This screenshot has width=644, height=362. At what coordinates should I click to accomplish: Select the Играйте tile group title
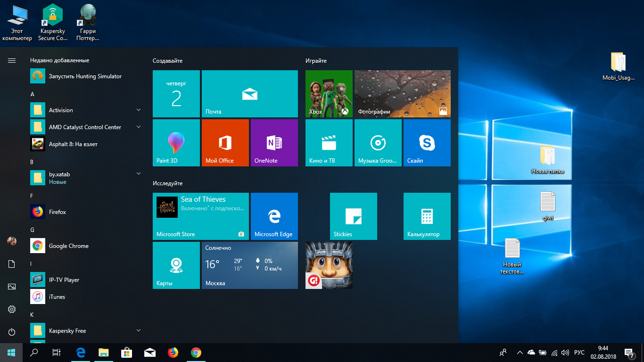(316, 61)
